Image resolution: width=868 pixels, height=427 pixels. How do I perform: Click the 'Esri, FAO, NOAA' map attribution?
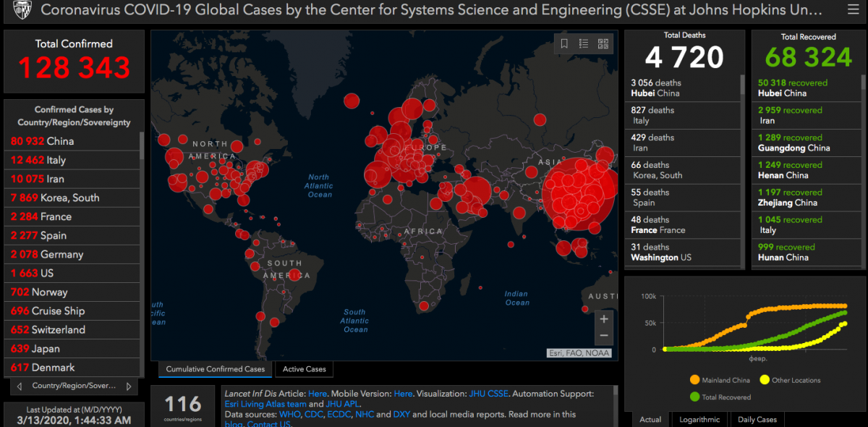point(579,353)
